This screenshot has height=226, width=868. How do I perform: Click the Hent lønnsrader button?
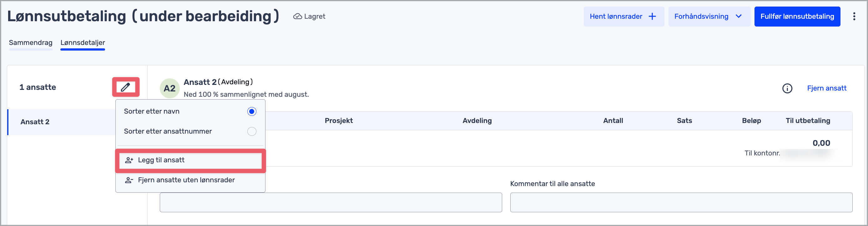[x=616, y=17]
